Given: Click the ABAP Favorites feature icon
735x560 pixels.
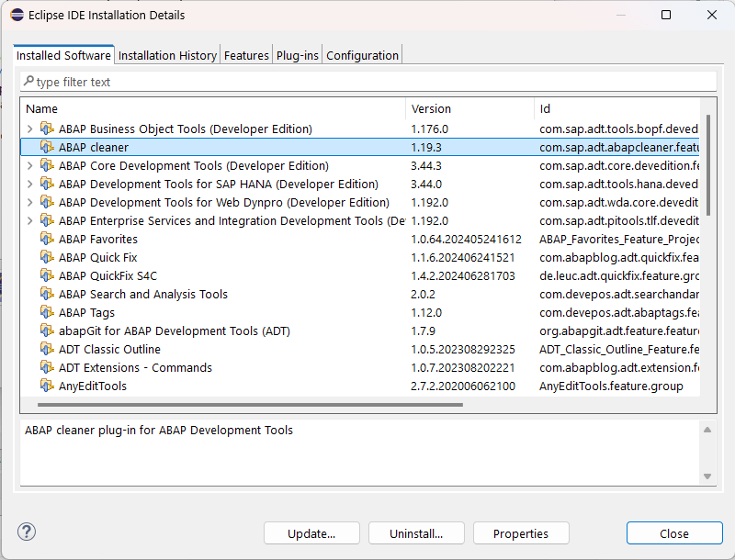Looking at the screenshot, I should point(47,239).
